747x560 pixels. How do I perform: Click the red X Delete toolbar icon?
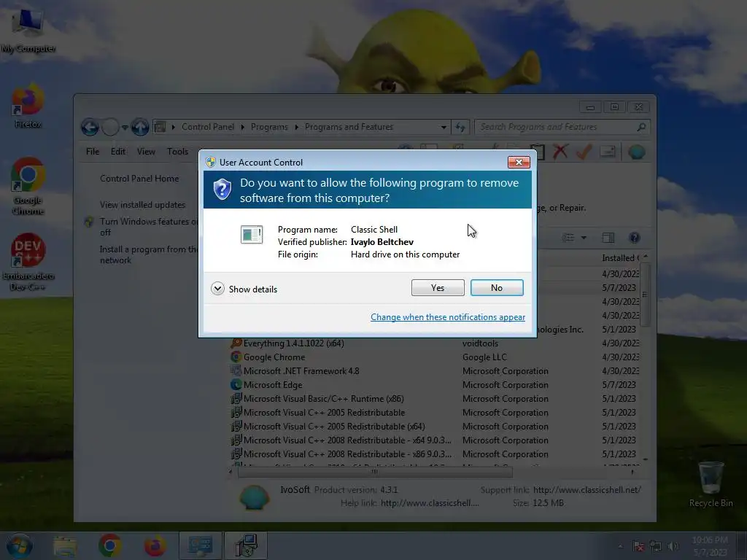point(560,152)
